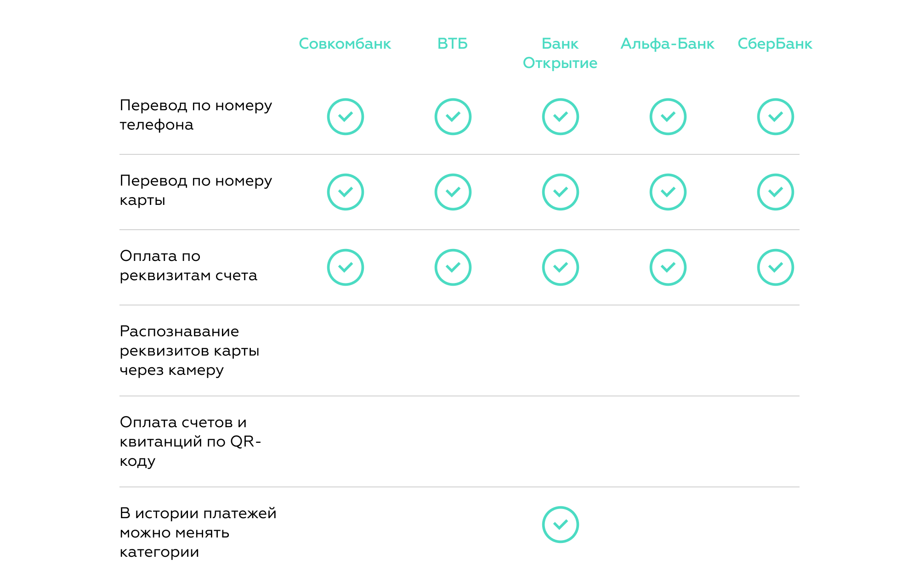Image resolution: width=919 pixels, height=588 pixels.
Task: Click the Альфа-Банк column header
Action: [667, 44]
